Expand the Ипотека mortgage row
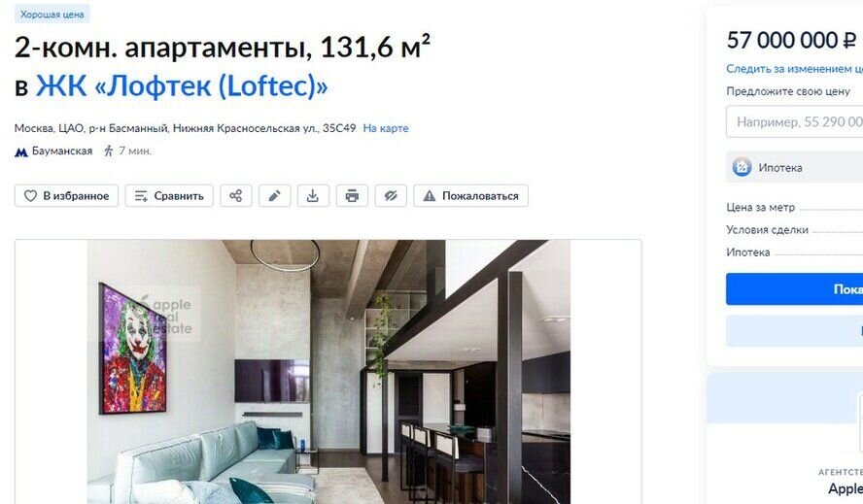863x504 pixels. tap(794, 167)
